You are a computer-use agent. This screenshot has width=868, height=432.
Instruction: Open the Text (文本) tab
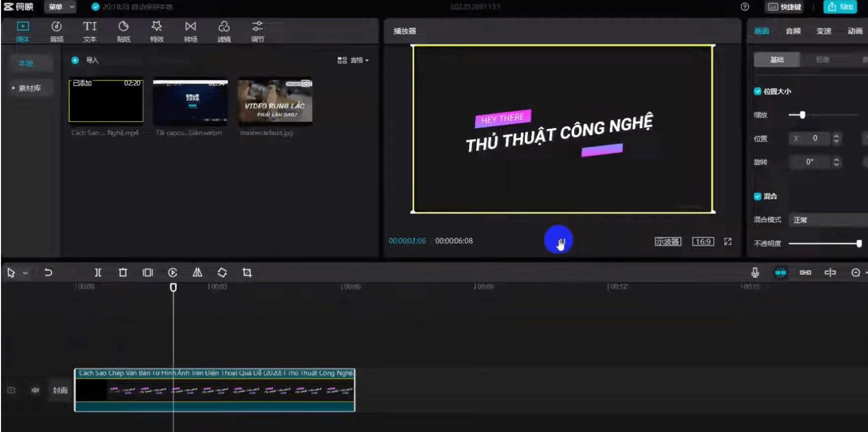coord(90,32)
